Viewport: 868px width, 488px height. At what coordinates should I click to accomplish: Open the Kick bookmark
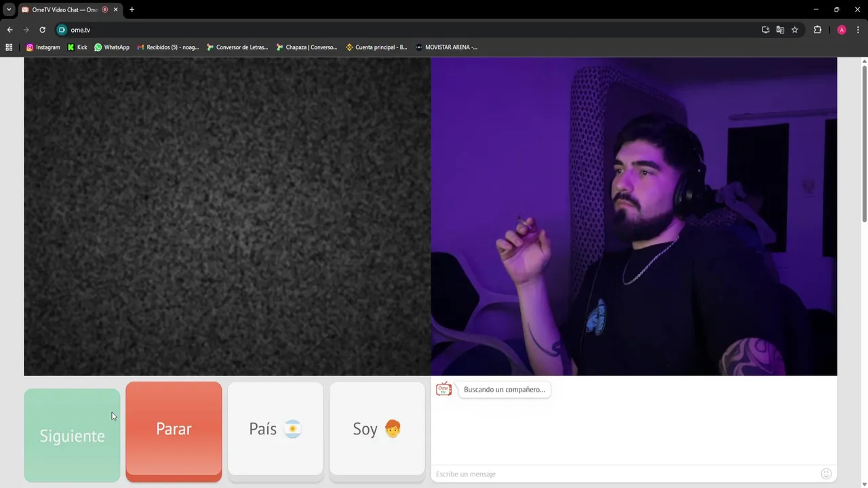click(77, 47)
